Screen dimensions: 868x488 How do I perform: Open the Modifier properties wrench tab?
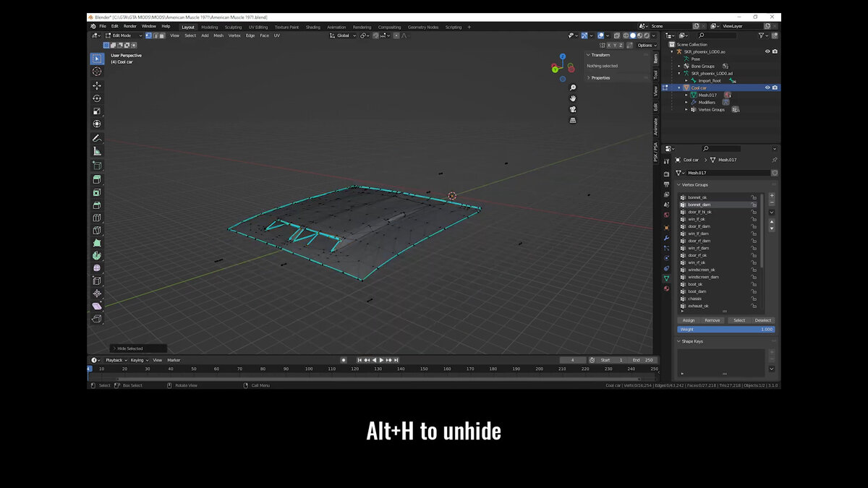[x=666, y=237]
